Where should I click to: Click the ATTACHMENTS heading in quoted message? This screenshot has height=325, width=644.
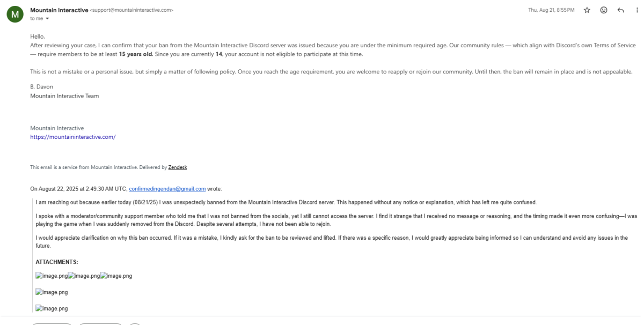[x=56, y=262]
